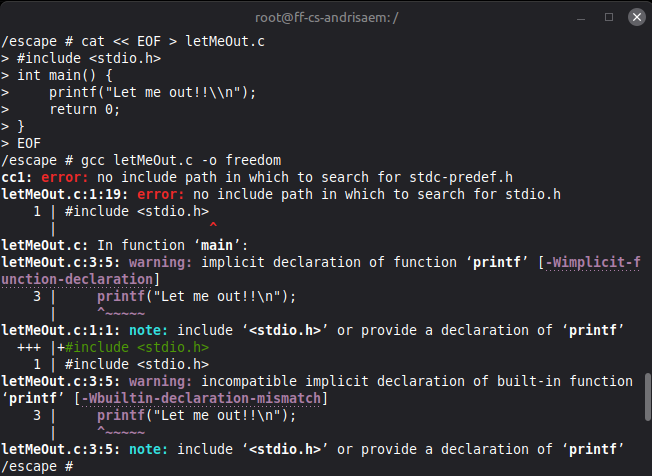Image resolution: width=652 pixels, height=476 pixels.
Task: Click the '-Wbuiltin-declaration-mismatch' flag link
Action: 201,398
